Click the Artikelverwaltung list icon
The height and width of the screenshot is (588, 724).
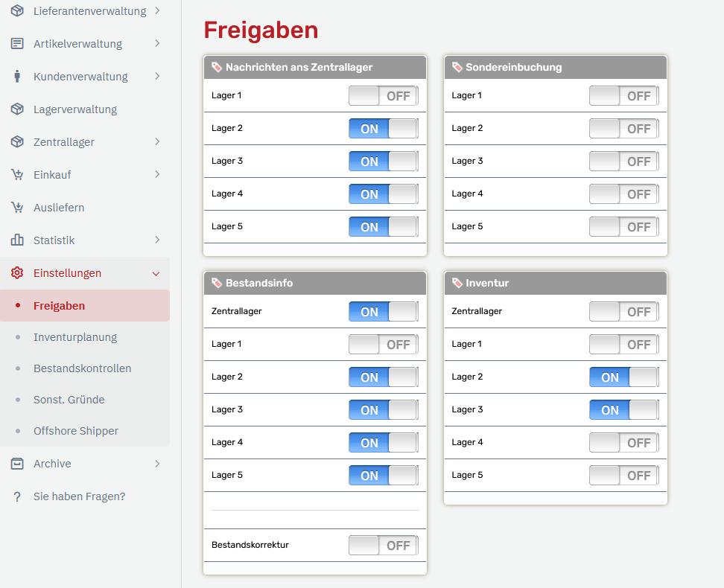17,44
